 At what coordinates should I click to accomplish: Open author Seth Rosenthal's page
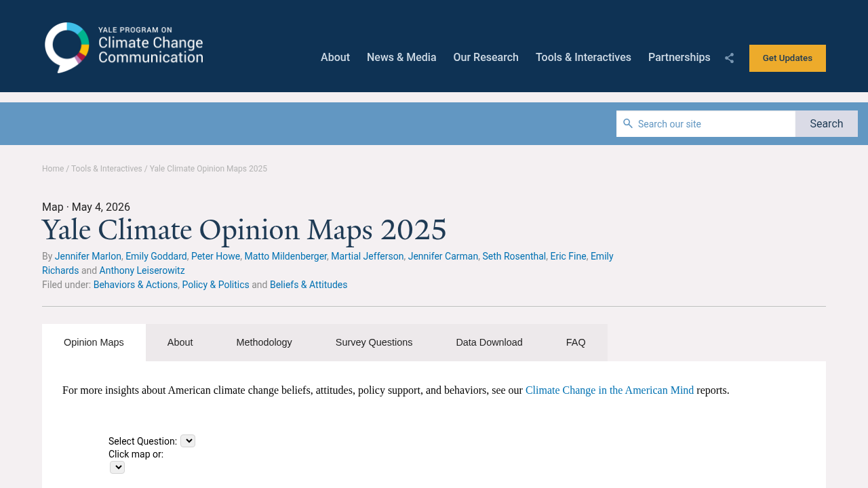(514, 256)
